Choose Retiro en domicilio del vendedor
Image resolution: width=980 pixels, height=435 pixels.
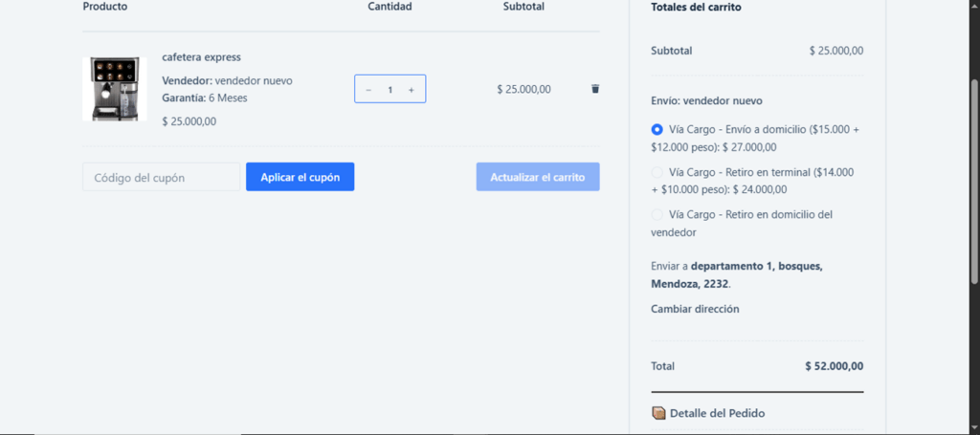click(657, 215)
